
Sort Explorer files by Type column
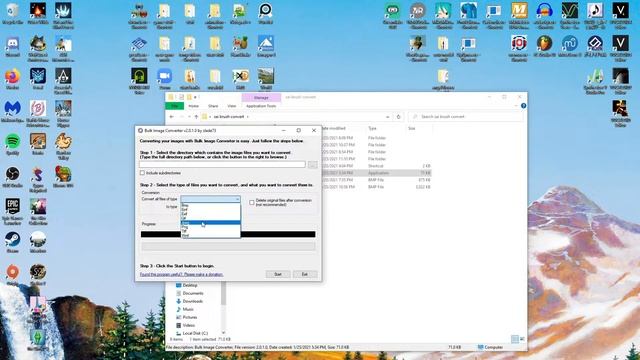tap(372, 128)
